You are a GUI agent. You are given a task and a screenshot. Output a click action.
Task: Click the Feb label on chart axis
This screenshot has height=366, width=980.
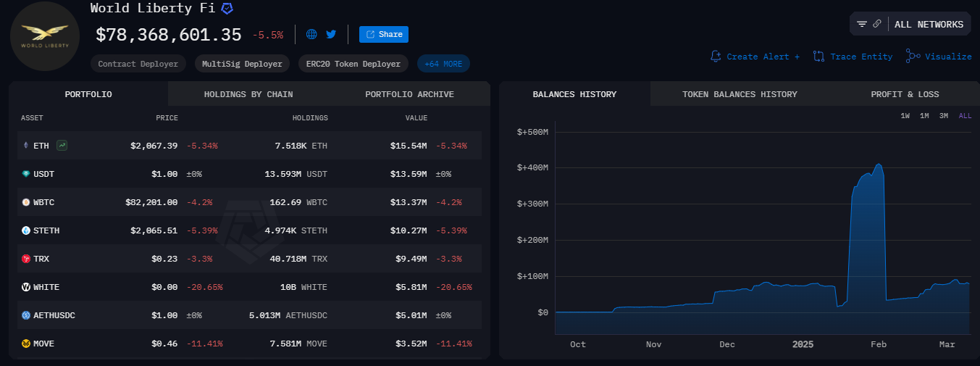point(878,344)
